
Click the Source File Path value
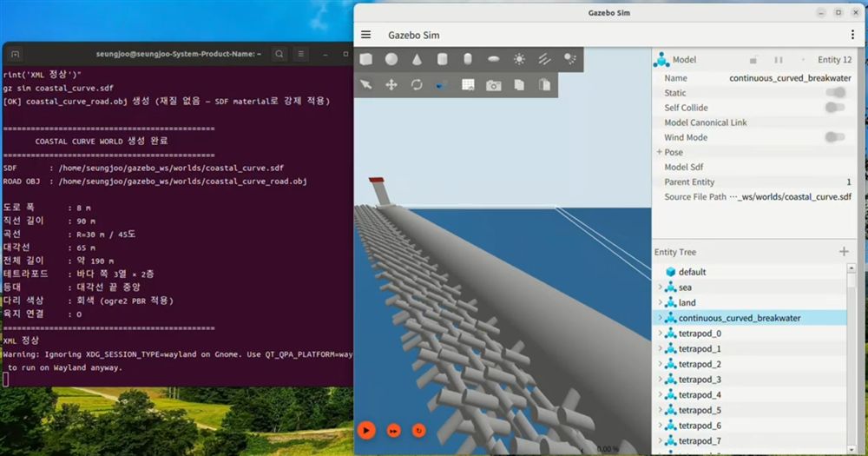click(790, 196)
